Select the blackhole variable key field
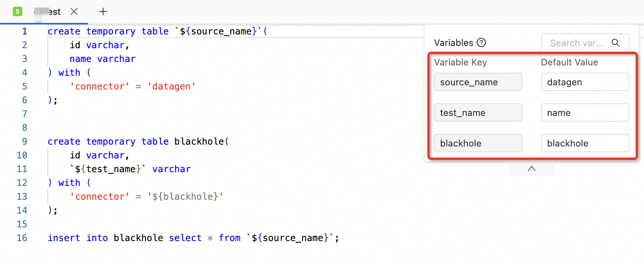The height and width of the screenshot is (264, 644). (478, 143)
